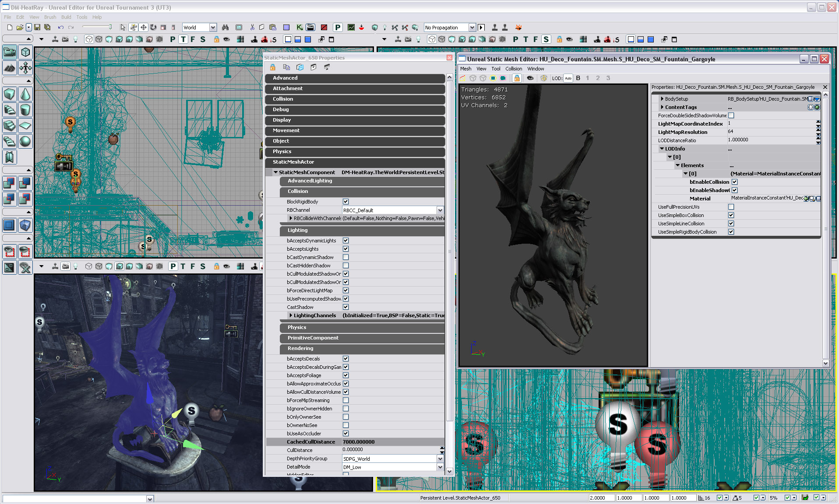Enable bCastDynamicShadow option
Viewport: 839px width, 504px height.
tap(345, 257)
